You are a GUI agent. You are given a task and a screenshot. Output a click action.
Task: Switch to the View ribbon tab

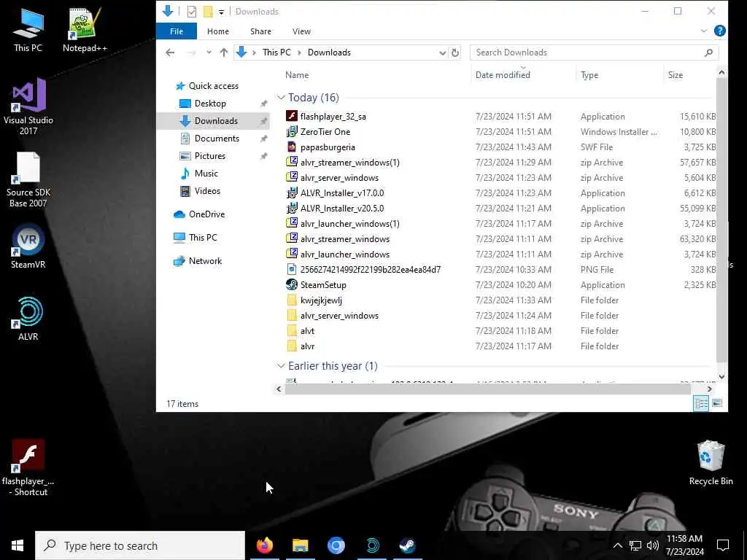click(301, 31)
